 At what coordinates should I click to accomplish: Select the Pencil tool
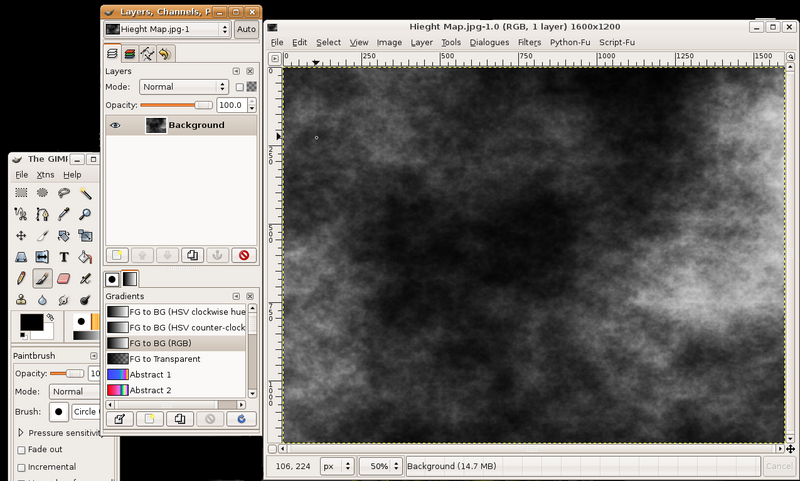(x=21, y=279)
